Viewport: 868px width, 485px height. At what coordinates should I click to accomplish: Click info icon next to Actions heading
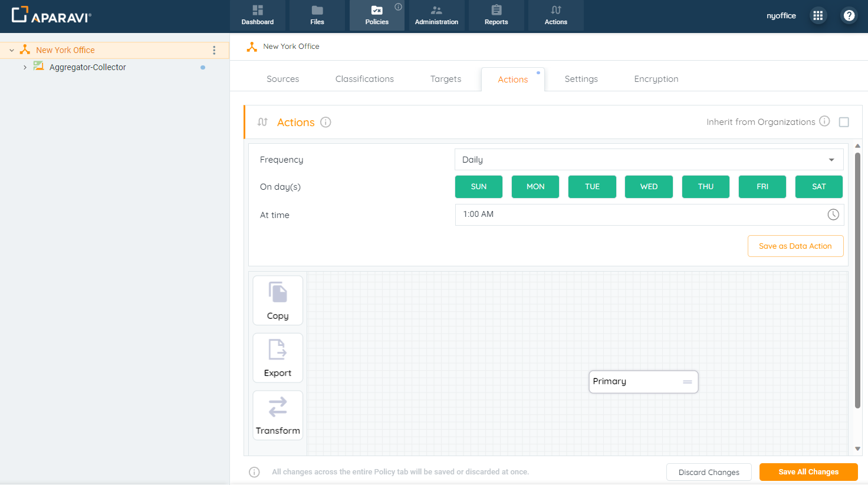(325, 122)
